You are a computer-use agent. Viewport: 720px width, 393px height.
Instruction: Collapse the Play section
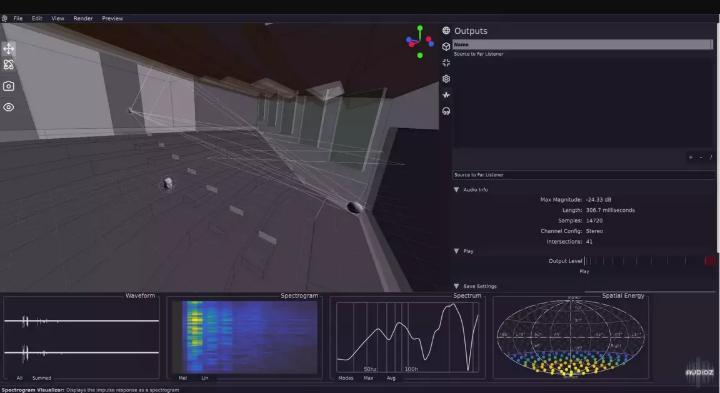[456, 251]
